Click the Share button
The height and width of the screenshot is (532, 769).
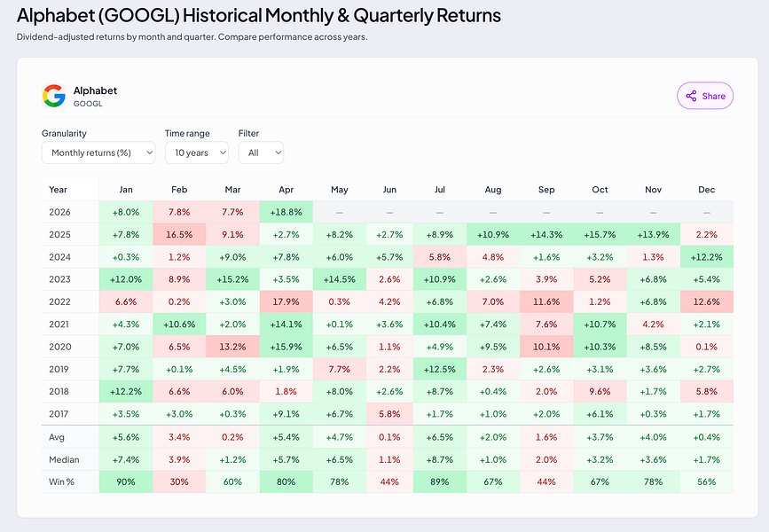click(705, 96)
